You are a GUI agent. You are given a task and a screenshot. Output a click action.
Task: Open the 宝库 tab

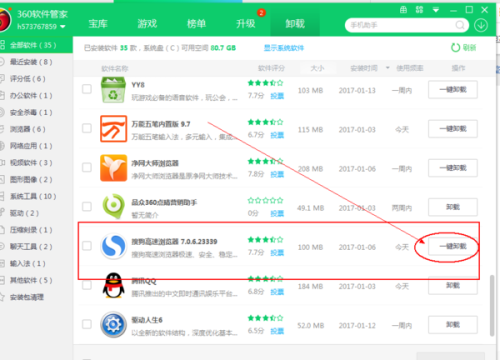pos(98,24)
